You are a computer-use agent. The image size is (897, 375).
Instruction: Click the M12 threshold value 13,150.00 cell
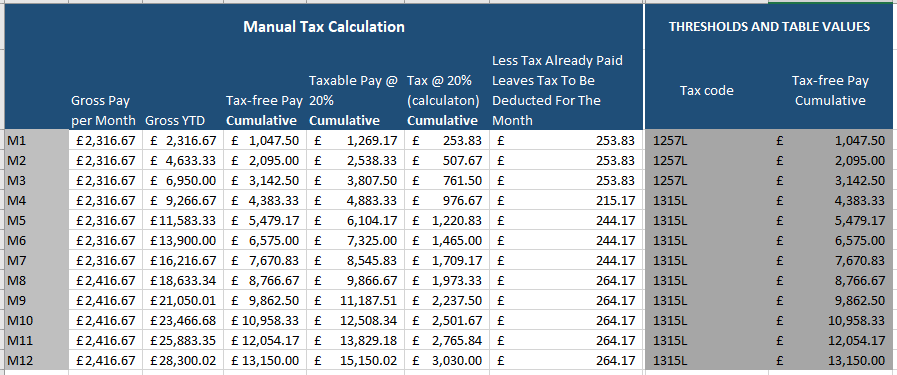click(832, 361)
